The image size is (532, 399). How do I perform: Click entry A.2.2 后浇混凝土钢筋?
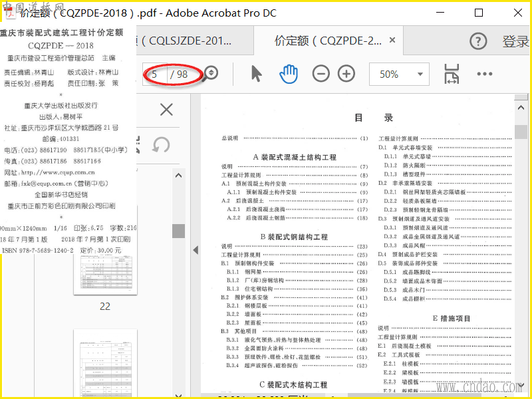click(x=297, y=217)
